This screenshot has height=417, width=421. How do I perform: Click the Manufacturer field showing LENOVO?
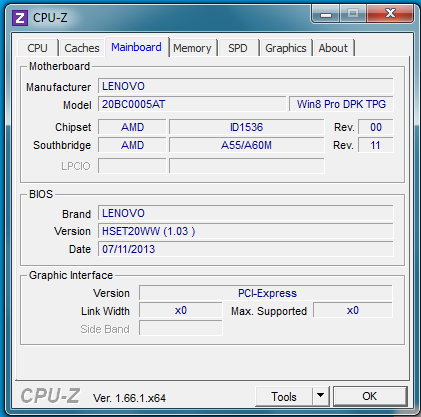click(246, 86)
